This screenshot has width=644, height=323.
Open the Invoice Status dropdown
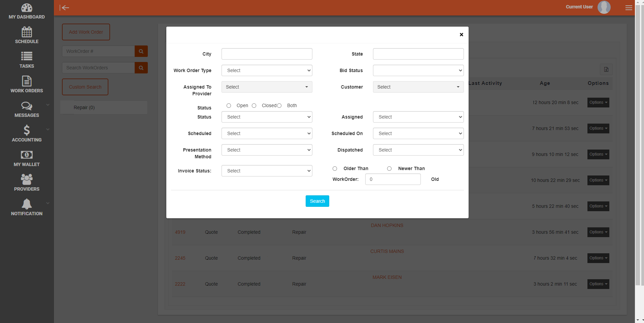tap(267, 171)
